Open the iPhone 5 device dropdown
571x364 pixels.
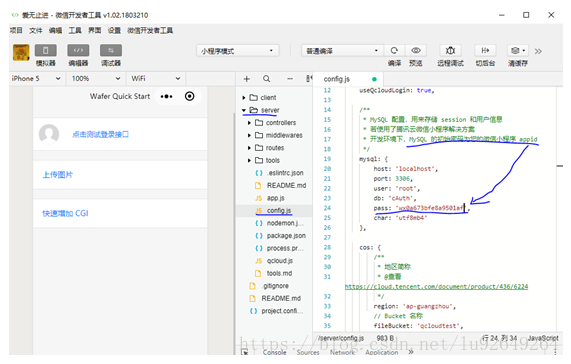(x=36, y=78)
